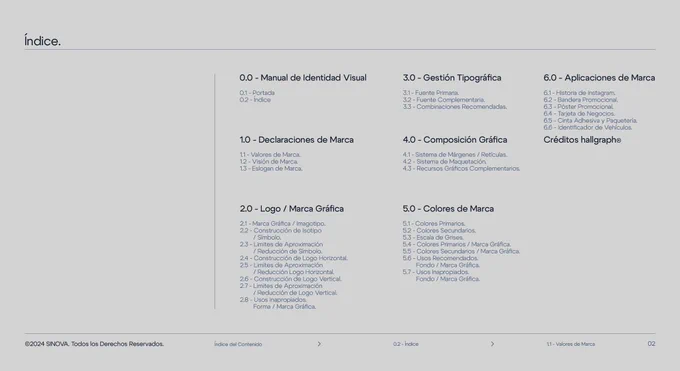Screen dimensions: 680x371
Task: Select 1.1 - Valores de Marca index entry
Action: pos(270,154)
